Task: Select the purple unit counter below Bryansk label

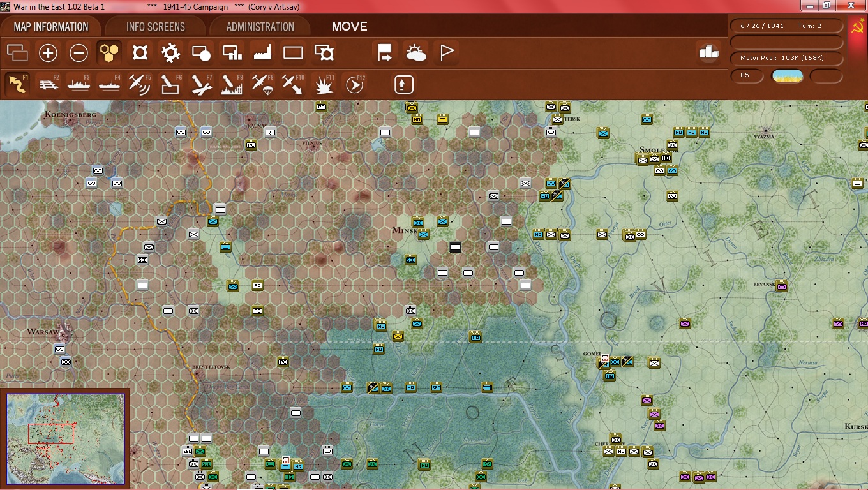Action: coord(782,286)
